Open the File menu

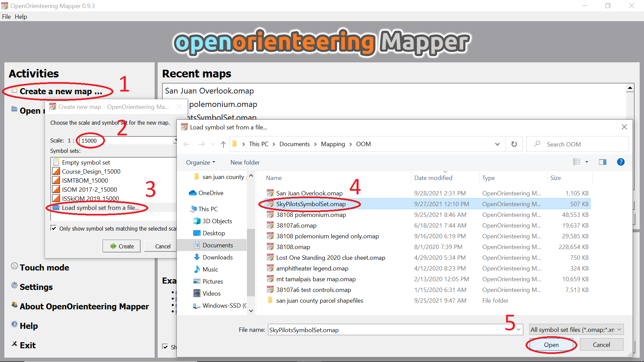pyautogui.click(x=6, y=16)
